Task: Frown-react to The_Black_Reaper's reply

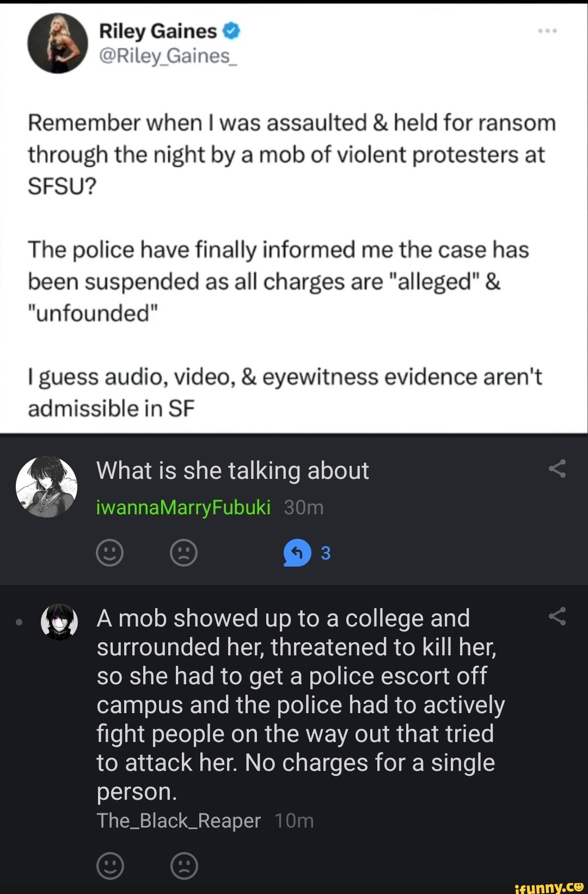Action: pos(184,865)
